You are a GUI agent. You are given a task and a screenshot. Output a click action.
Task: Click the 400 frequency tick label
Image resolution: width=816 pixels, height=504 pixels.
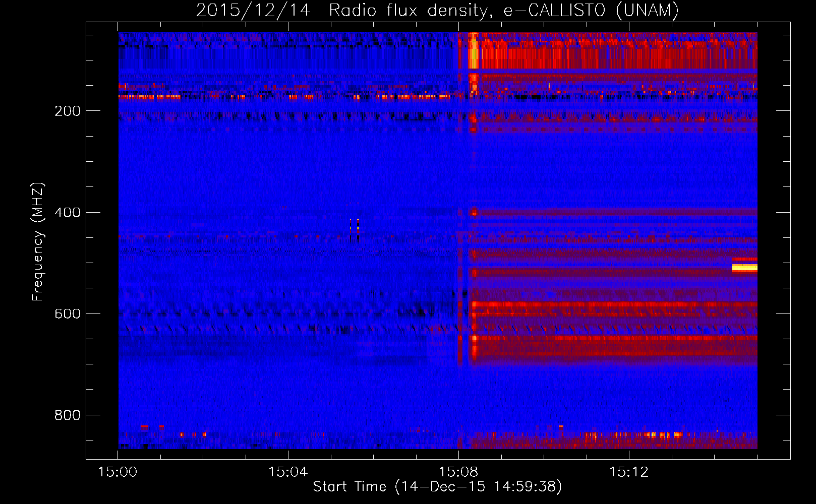pyautogui.click(x=68, y=212)
